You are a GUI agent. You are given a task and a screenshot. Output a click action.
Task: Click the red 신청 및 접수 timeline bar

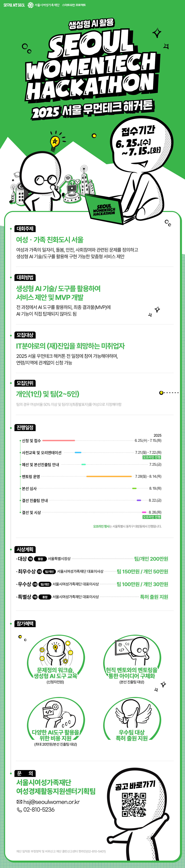pyautogui.click(x=59, y=440)
